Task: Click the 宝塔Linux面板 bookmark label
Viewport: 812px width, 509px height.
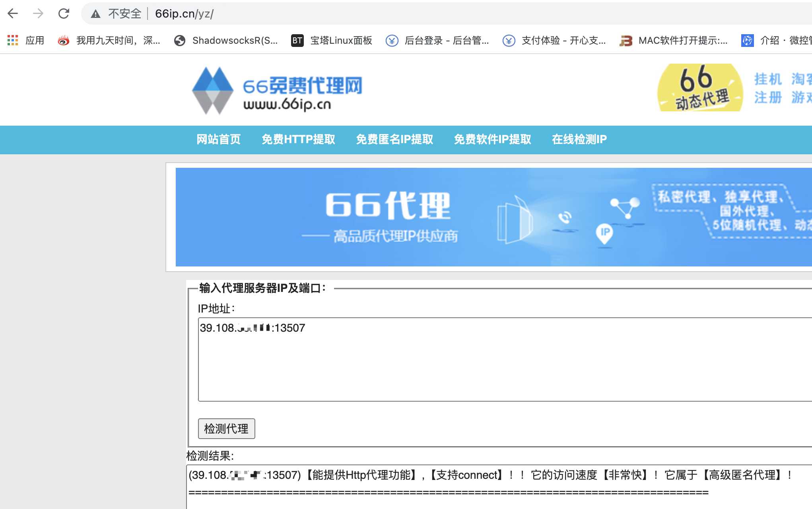Action: pyautogui.click(x=341, y=40)
